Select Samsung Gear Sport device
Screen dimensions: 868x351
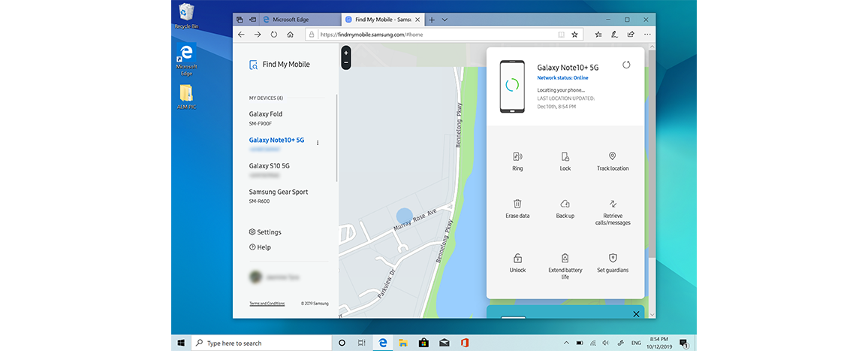click(x=279, y=195)
